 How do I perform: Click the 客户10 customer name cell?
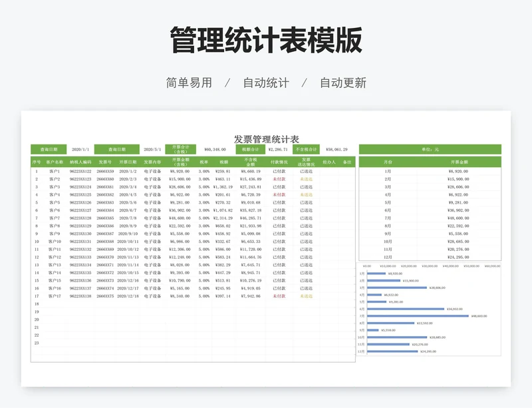55,242
